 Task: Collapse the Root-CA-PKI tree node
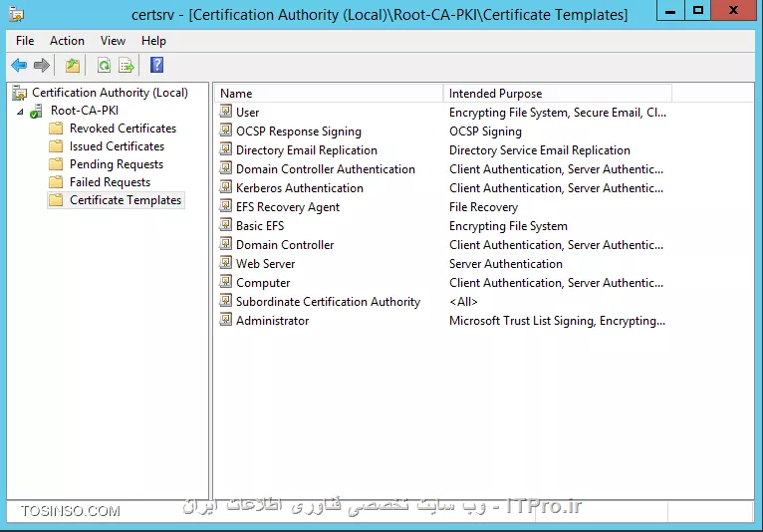pyautogui.click(x=20, y=112)
